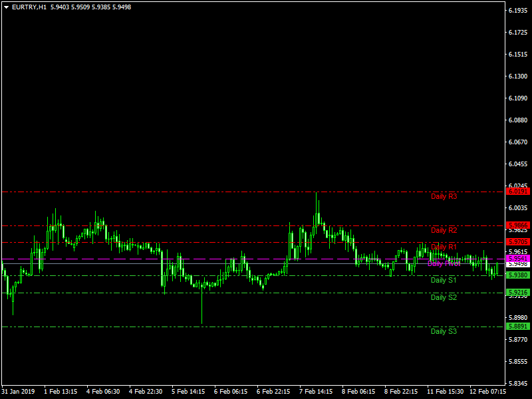Screen dimensions: 532x399
Task: Click the 12 Feb 07:15 time axis label
Action: 487,392
